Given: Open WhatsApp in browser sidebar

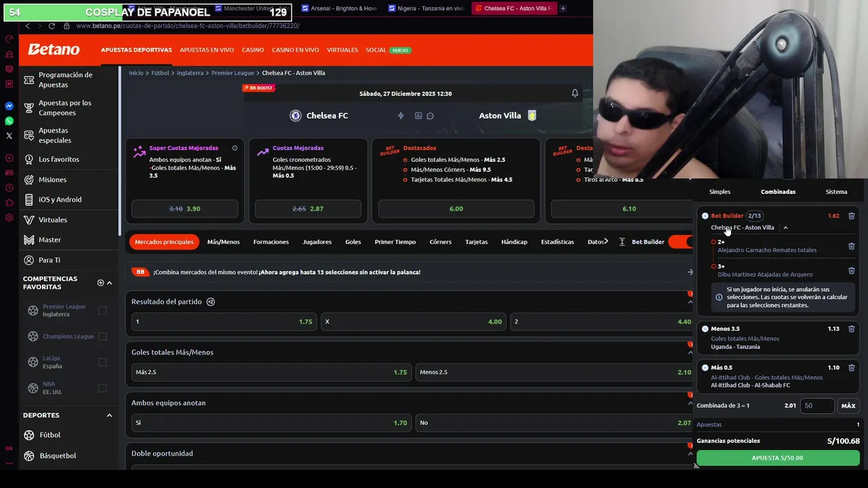Looking at the screenshot, I should tap(9, 121).
